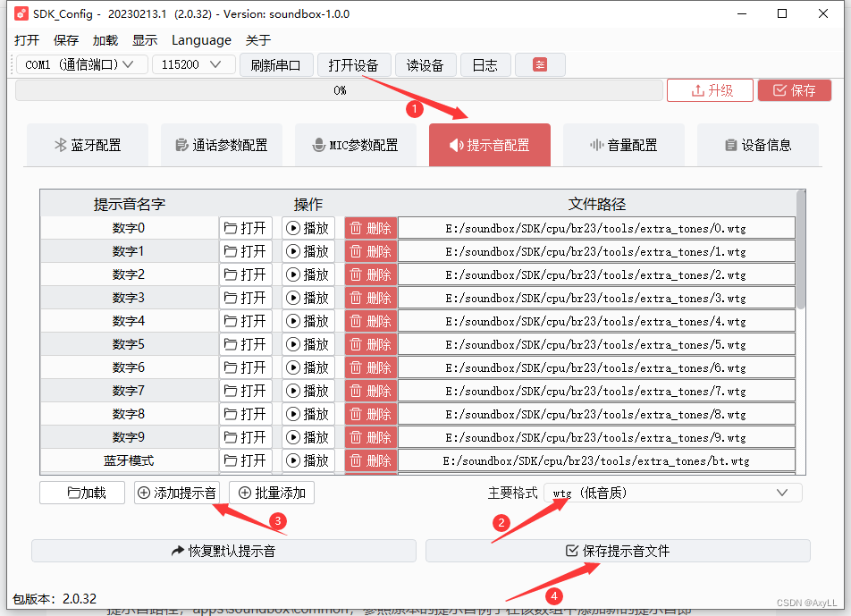Play the 蓝牙模式 prompt tone
Image resolution: width=851 pixels, height=616 pixels.
click(x=308, y=460)
